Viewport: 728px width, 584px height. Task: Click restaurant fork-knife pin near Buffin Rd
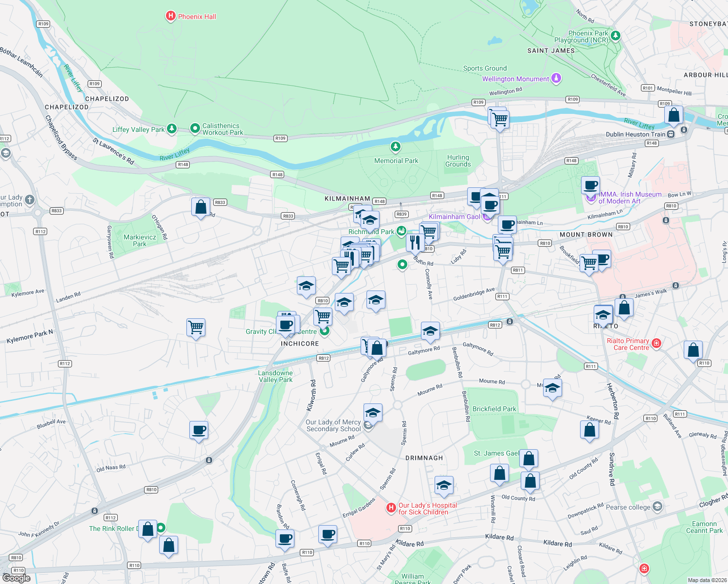pyautogui.click(x=415, y=242)
